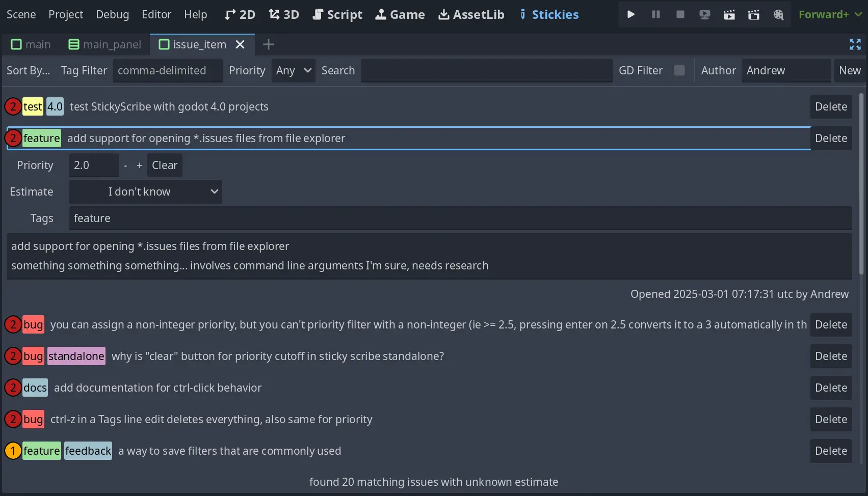The image size is (868, 496).
Task: Click the orange priority 1 badge
Action: coord(13,451)
